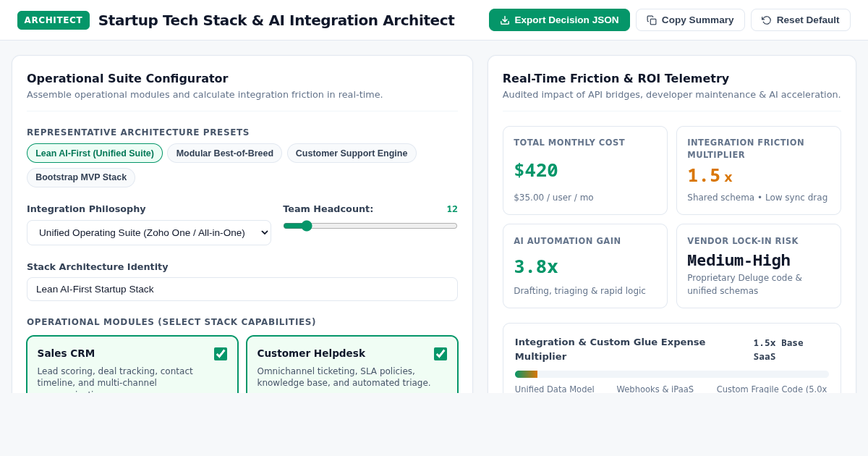Click the Operational Suite Configurator heading
Image resolution: width=868 pixels, height=456 pixels.
[127, 78]
